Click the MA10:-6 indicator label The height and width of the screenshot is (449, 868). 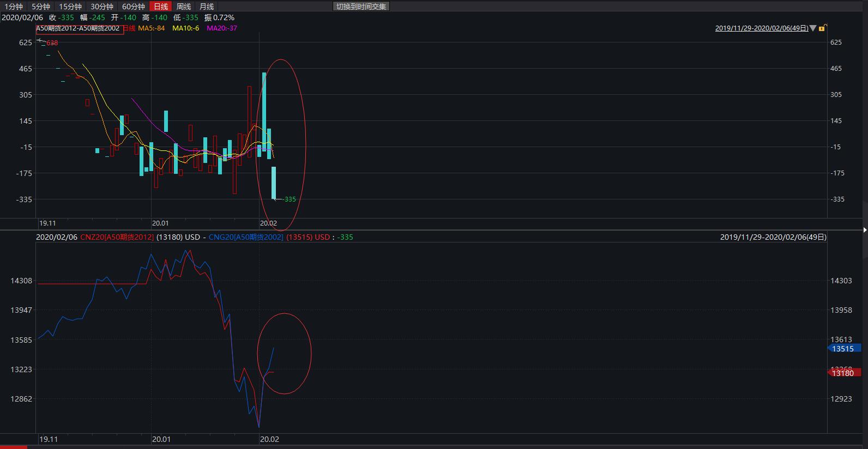pos(186,28)
